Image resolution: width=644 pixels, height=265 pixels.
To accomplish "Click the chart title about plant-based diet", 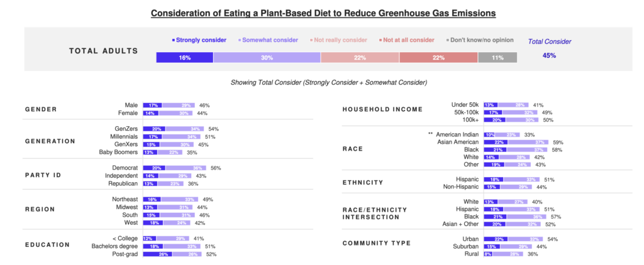I will (x=321, y=13).
